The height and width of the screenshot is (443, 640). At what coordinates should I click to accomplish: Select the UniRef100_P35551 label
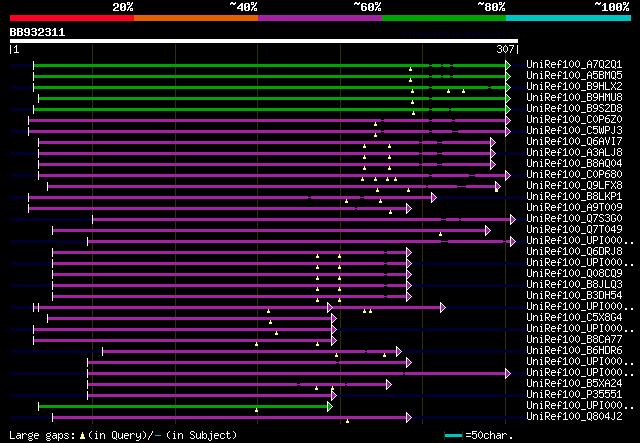point(574,395)
